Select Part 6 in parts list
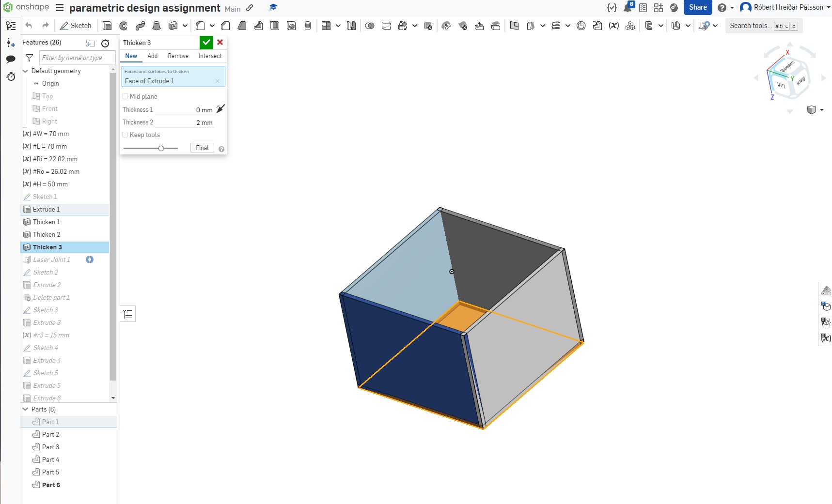 coord(69,485)
